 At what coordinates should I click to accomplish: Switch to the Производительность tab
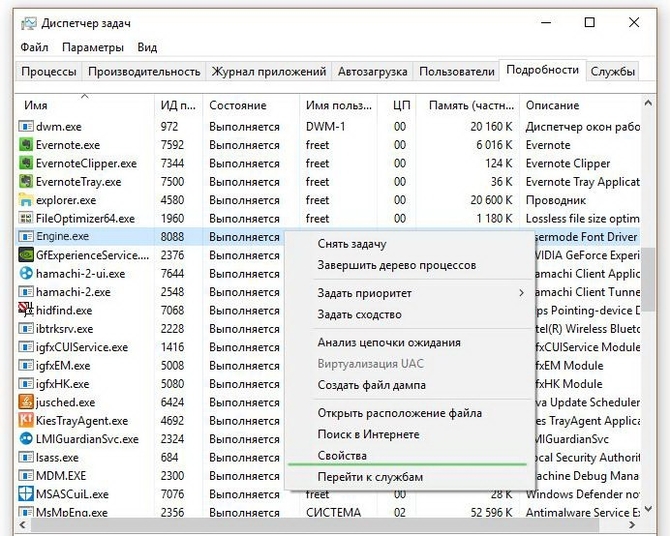144,71
